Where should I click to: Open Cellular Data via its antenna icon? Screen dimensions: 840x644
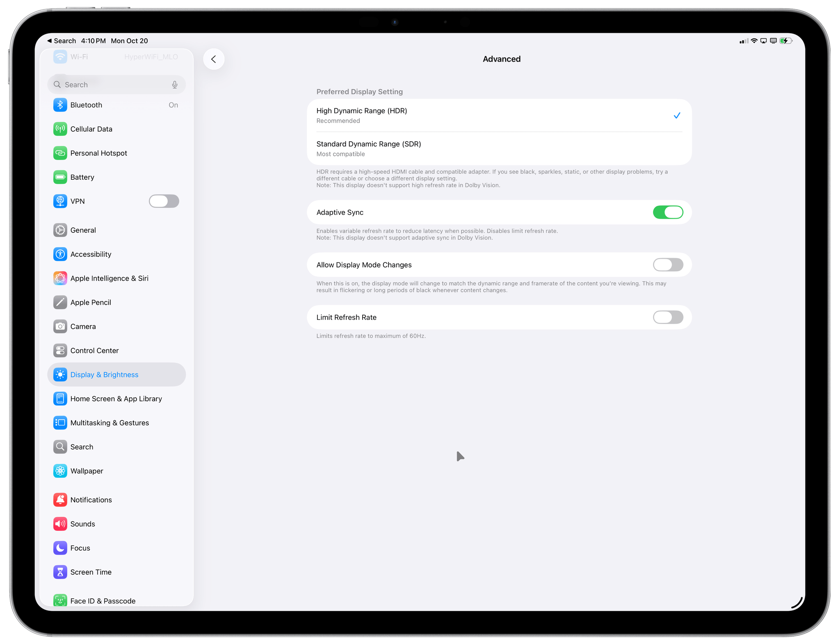click(x=60, y=129)
